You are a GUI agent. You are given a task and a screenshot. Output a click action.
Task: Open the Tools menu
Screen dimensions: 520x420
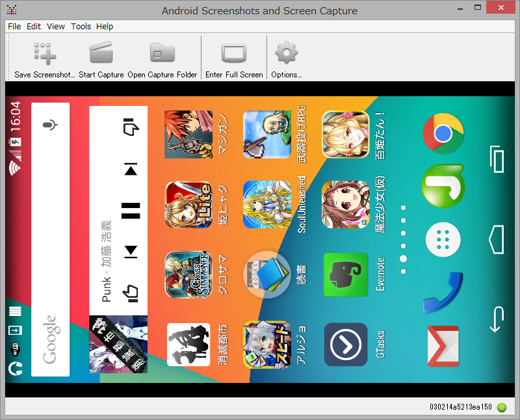point(81,26)
